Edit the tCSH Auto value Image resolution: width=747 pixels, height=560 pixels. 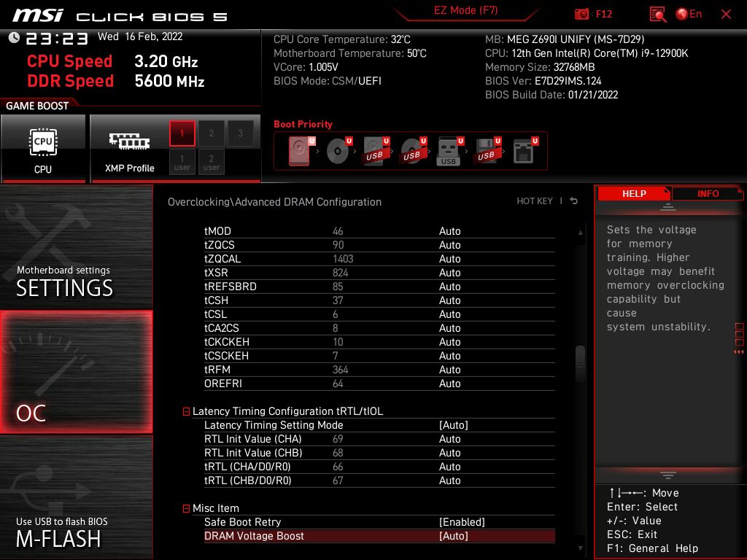(x=449, y=300)
